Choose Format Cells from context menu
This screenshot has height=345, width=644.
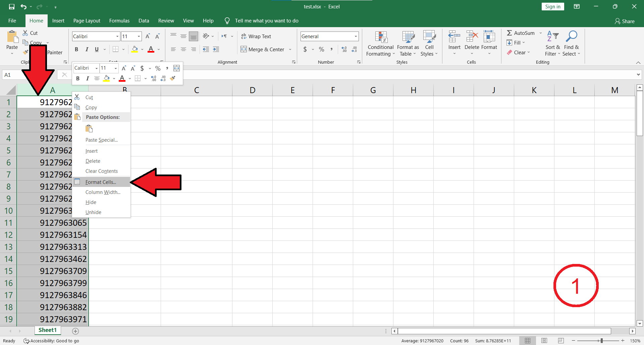coord(101,182)
